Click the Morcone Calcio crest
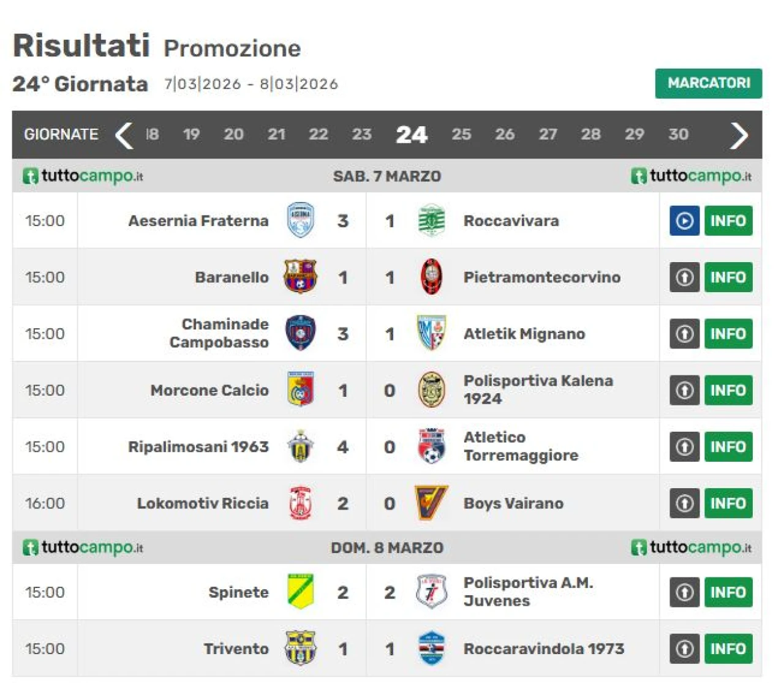The height and width of the screenshot is (689, 784). pyautogui.click(x=300, y=390)
